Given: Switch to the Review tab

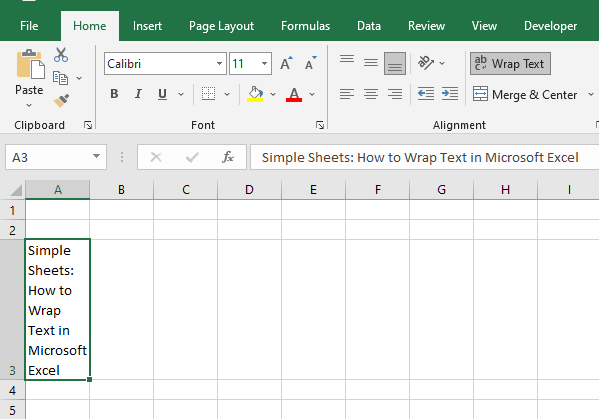Looking at the screenshot, I should [x=426, y=26].
